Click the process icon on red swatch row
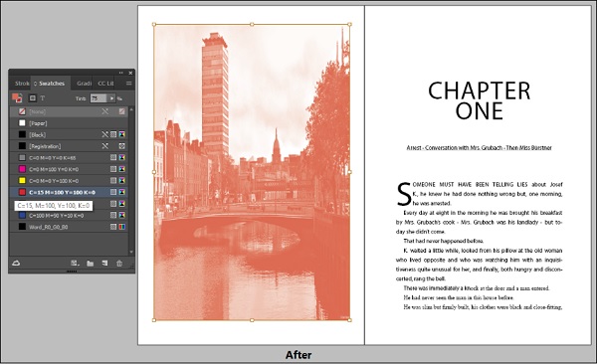 click(113, 192)
